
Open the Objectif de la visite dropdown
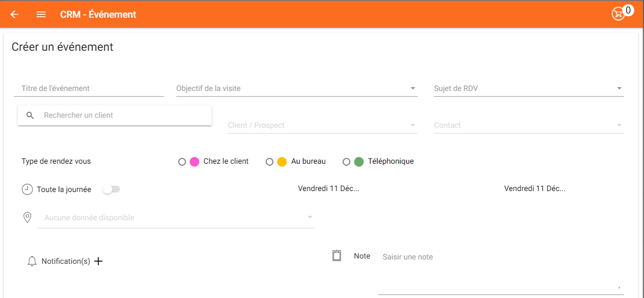click(297, 88)
